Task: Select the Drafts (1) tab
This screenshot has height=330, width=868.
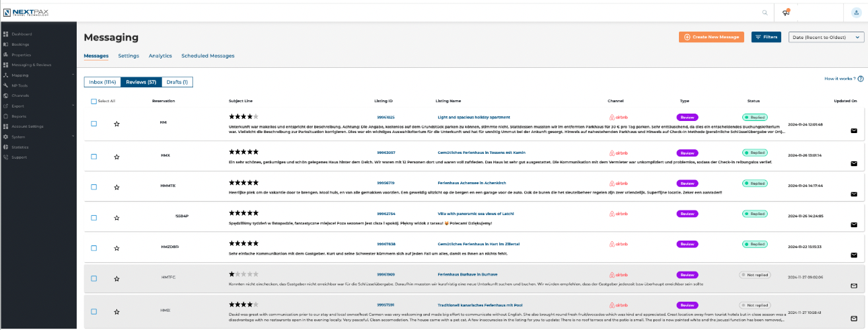Action: (x=177, y=82)
